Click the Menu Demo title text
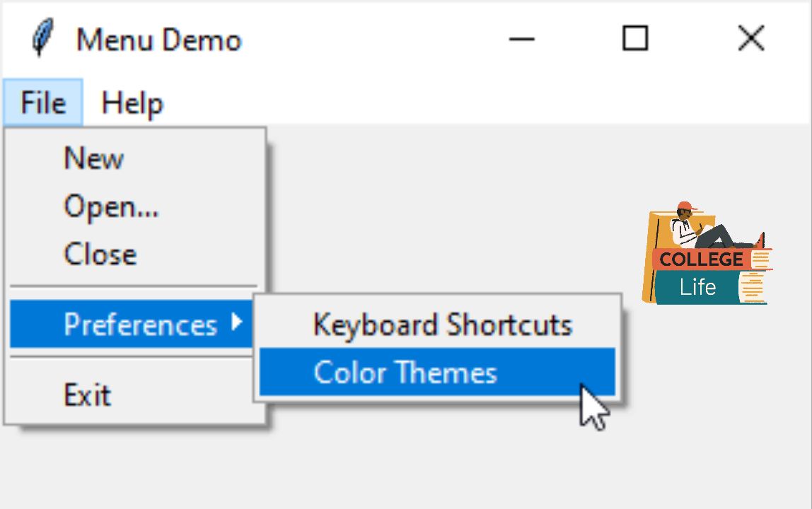The width and height of the screenshot is (812, 509). (x=159, y=40)
